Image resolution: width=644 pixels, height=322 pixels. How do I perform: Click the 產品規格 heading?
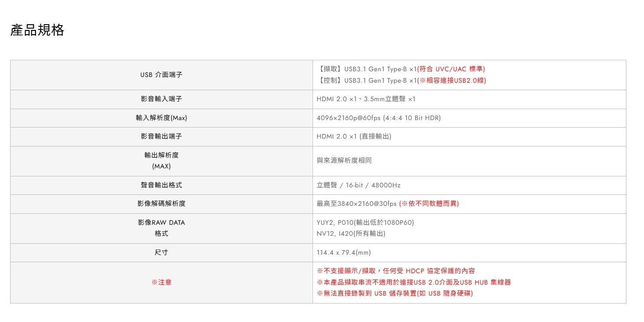[37, 30]
